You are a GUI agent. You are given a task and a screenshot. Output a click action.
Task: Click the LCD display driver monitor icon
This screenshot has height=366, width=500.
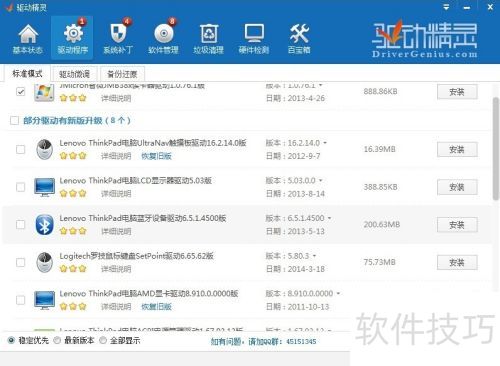click(44, 187)
